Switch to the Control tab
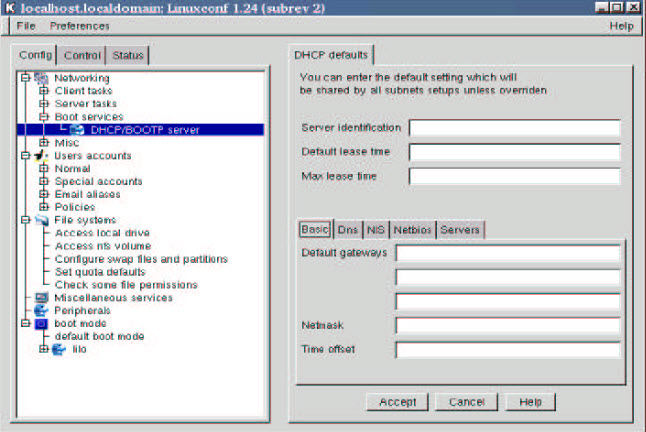The width and height of the screenshot is (646, 432). pyautogui.click(x=82, y=56)
